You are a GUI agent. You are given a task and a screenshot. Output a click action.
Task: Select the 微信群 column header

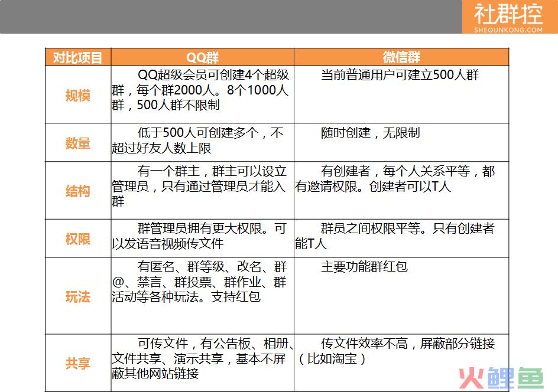[401, 57]
